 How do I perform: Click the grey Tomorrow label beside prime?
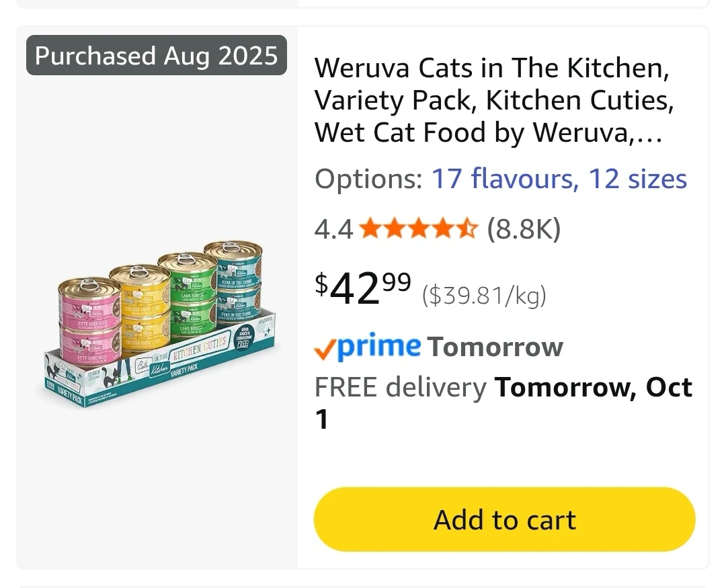[x=495, y=347]
